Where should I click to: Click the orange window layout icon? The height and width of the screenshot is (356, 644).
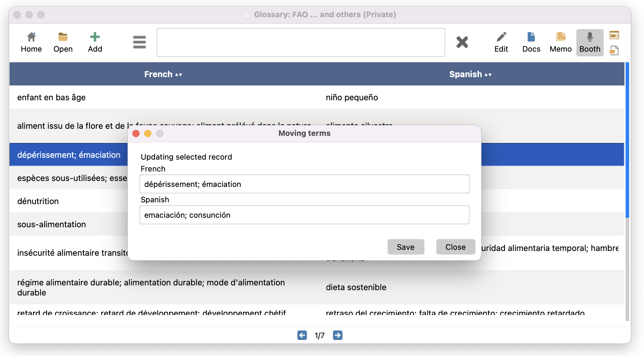pos(614,35)
